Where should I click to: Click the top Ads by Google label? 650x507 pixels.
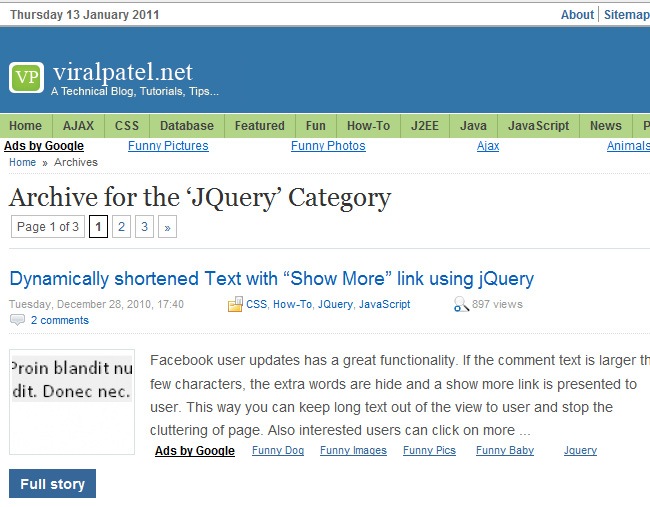point(44,146)
